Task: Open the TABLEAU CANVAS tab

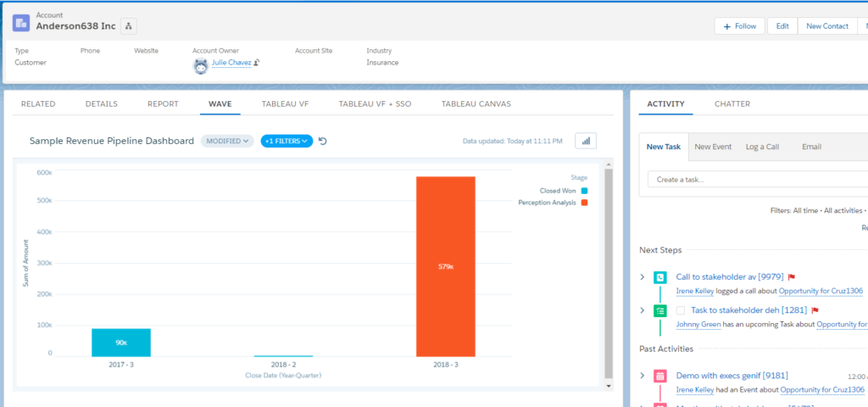Action: tap(476, 103)
